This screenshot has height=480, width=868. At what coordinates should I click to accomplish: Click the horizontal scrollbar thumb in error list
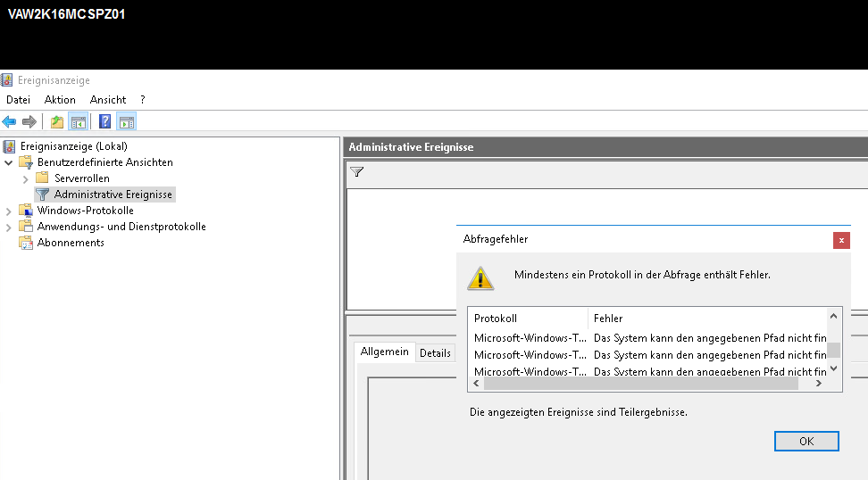[x=641, y=384]
